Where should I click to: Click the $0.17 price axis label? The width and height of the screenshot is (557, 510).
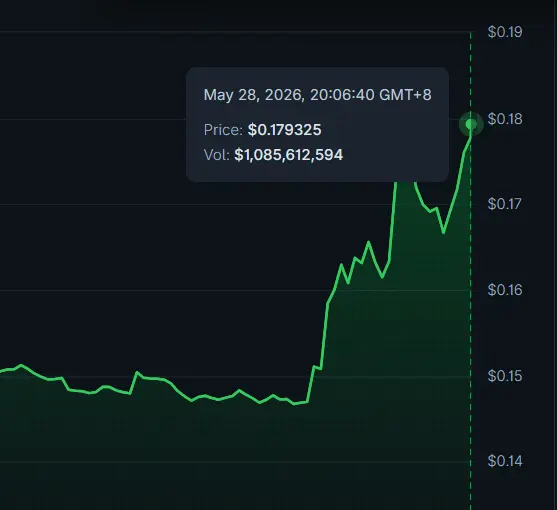pos(505,204)
